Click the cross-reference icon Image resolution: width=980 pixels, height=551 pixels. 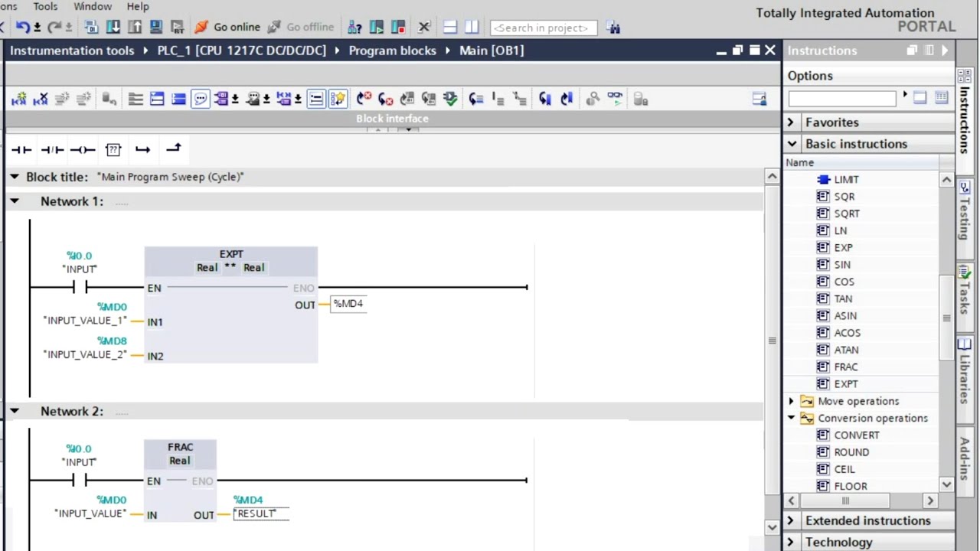click(x=425, y=28)
